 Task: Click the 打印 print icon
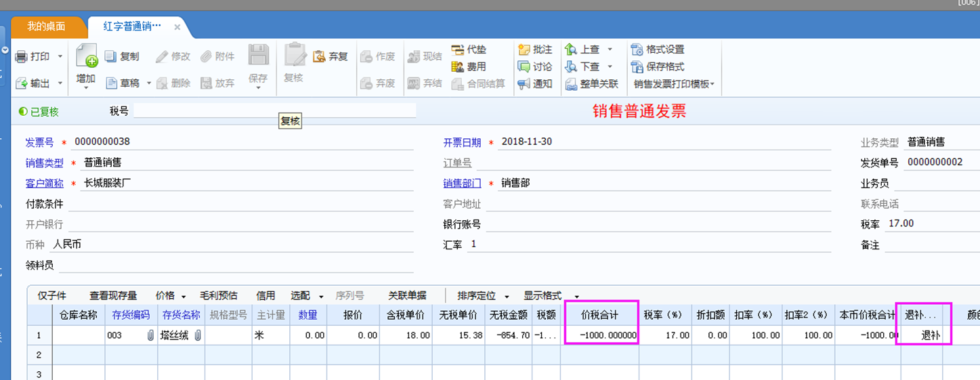point(22,57)
